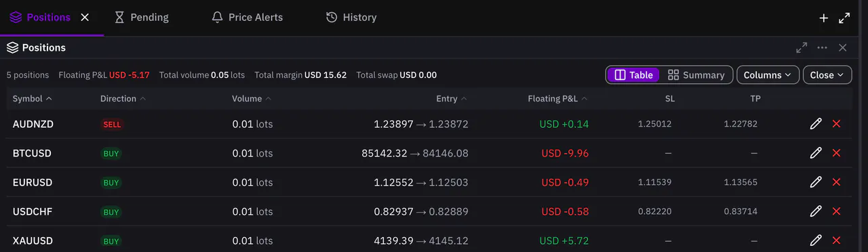Click total Floating P&L USD -5.17
868x252 pixels.
click(x=104, y=75)
